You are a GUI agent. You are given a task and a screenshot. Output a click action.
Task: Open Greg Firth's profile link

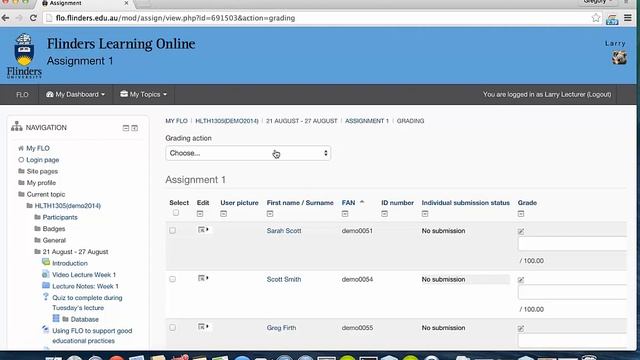[x=281, y=328]
